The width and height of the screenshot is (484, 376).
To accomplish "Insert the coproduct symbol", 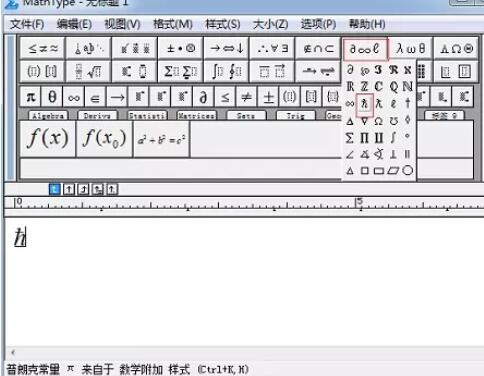I will 379,137.
